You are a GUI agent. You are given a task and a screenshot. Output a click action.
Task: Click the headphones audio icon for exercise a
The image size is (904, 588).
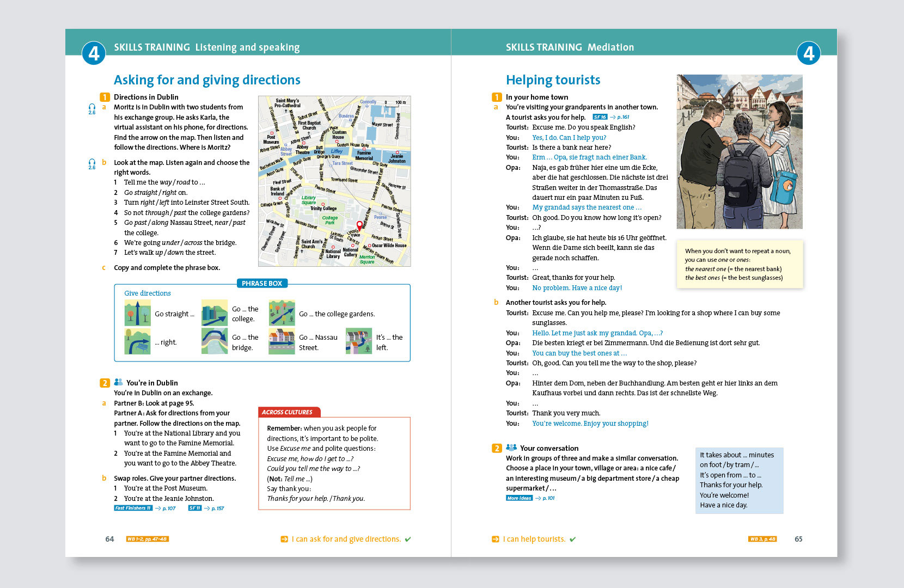pos(92,108)
